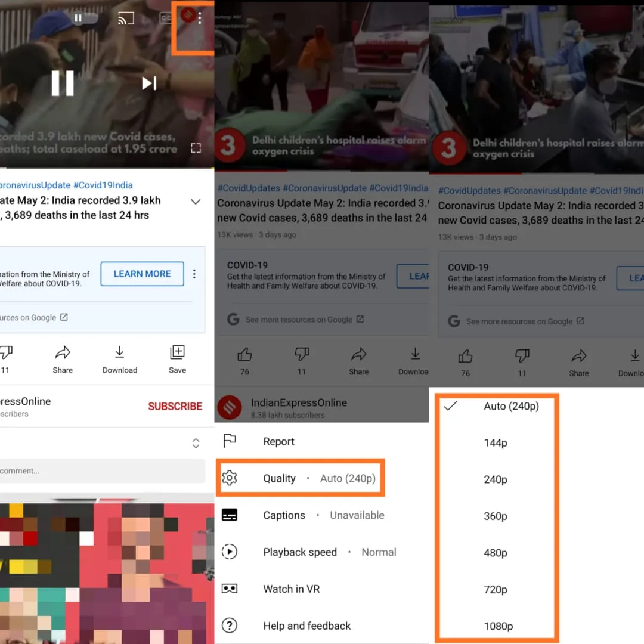Expand the video description chevron

[196, 202]
